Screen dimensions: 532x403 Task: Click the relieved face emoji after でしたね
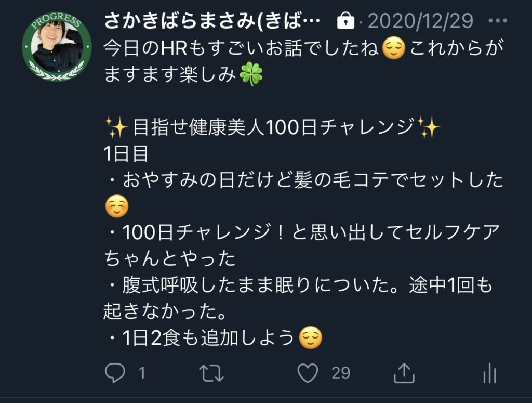[394, 48]
